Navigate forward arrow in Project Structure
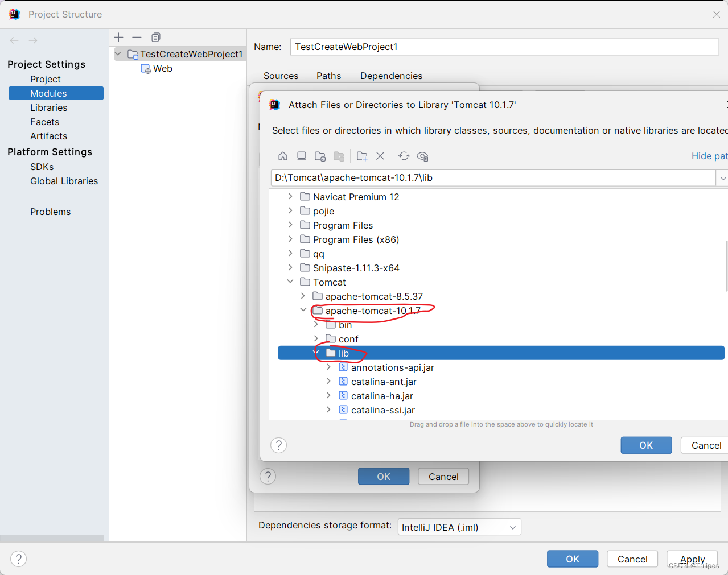The height and width of the screenshot is (575, 728). [33, 40]
